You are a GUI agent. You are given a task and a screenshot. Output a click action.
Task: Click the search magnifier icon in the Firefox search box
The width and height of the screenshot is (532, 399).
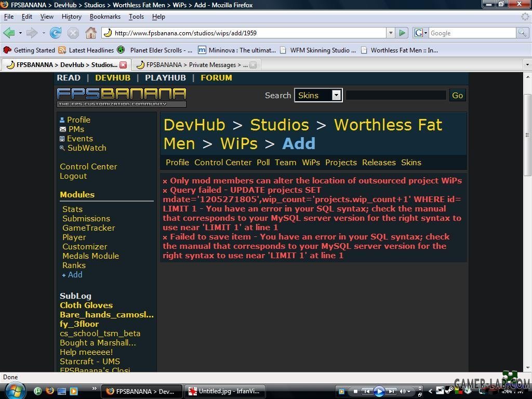click(x=522, y=33)
